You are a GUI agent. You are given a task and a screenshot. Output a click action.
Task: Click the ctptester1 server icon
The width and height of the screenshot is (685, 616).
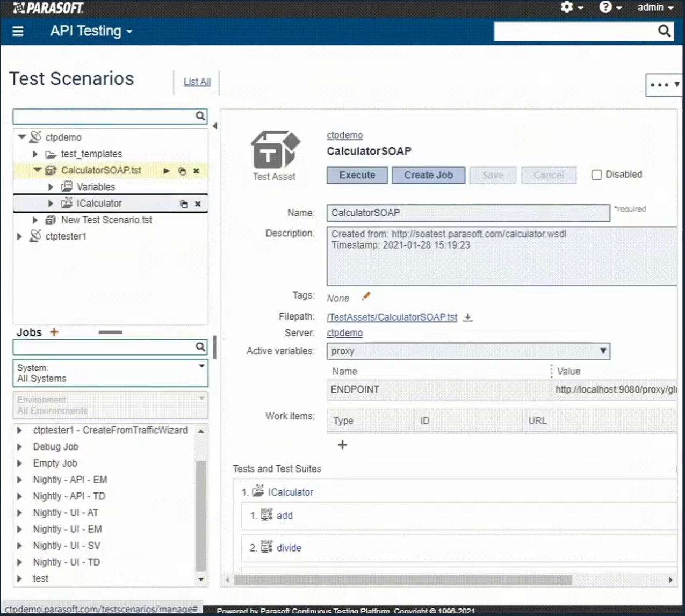[x=35, y=236]
